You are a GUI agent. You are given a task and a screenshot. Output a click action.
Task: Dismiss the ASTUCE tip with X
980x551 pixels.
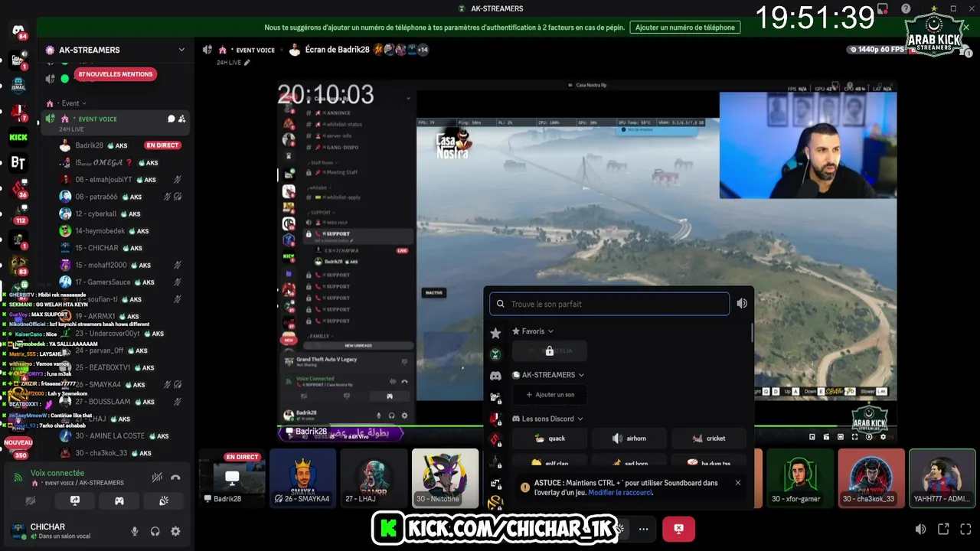click(x=738, y=483)
